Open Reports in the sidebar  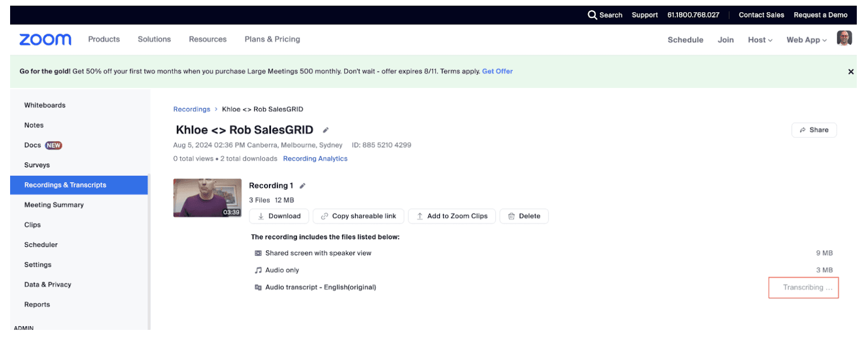tap(37, 305)
